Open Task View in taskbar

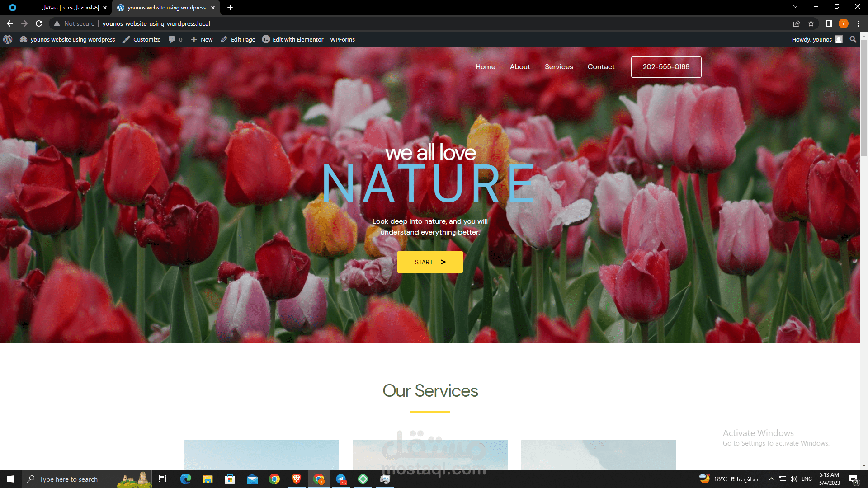point(163,479)
